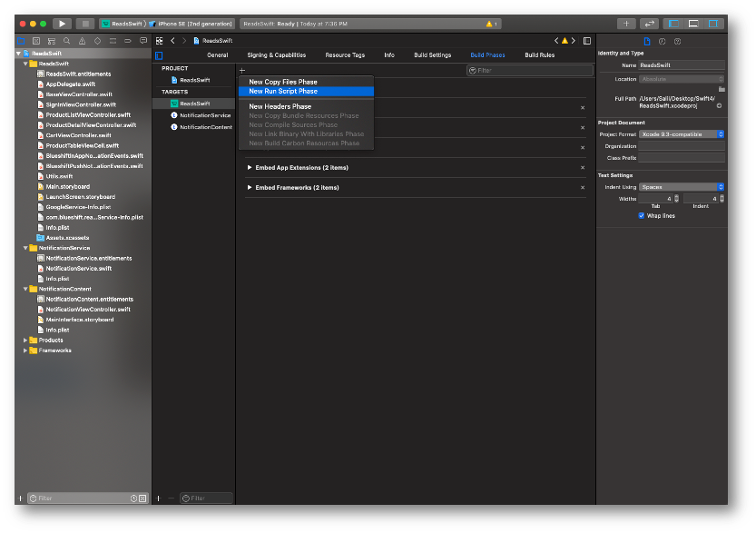Stop the running task
Screen dimensions: 756x533
point(85,24)
